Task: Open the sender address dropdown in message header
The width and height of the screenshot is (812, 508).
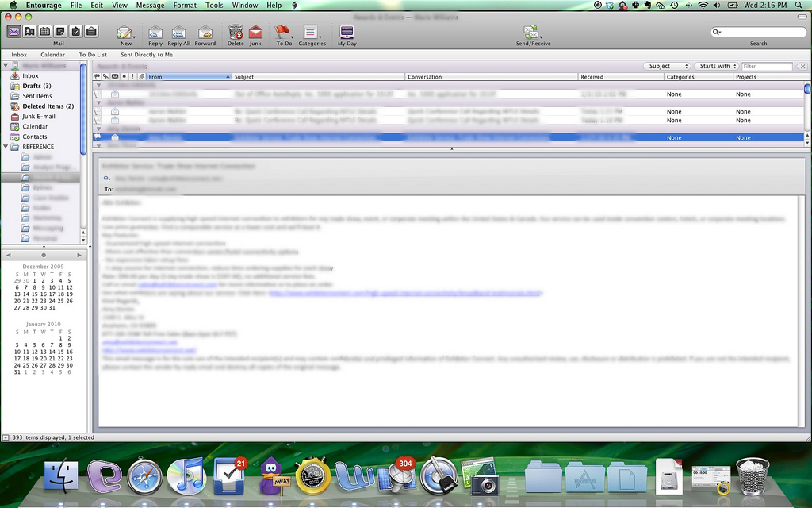Action: click(x=107, y=179)
